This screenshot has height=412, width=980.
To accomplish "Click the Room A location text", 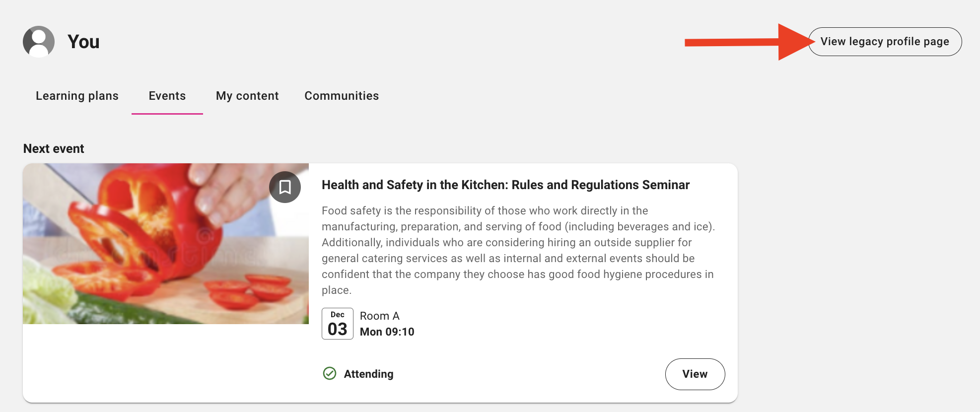I will coord(380,316).
